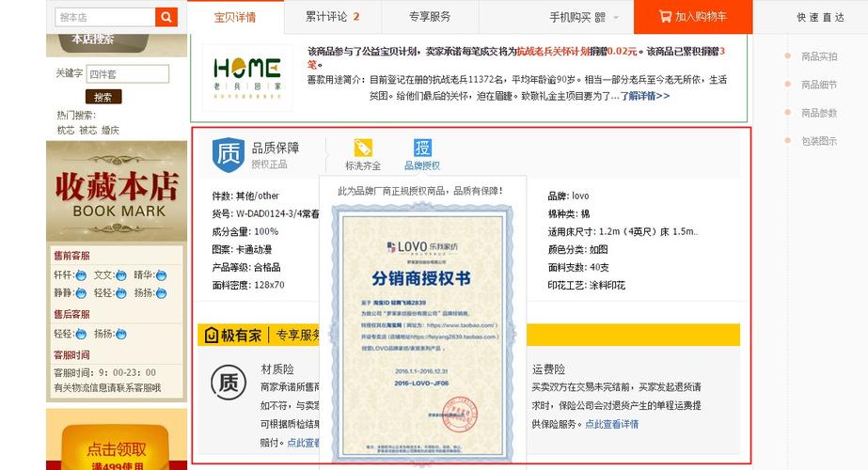868x470 pixels.
Task: Click the text 印花工艺: 涂料印花
Action: [586, 285]
